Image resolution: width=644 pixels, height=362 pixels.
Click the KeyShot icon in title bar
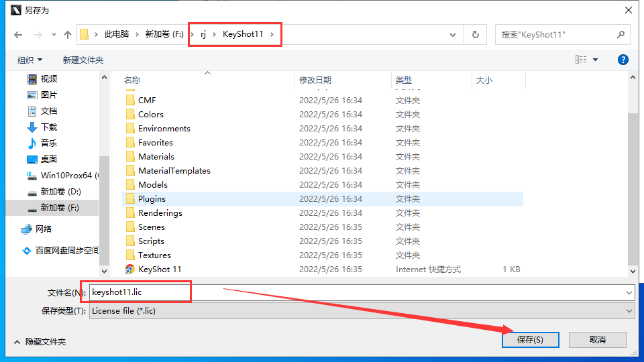click(15, 10)
